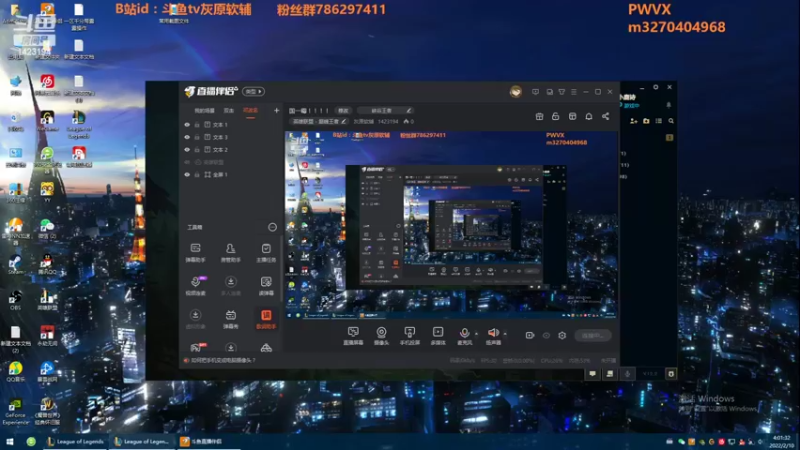Hide the 全屏 1 source with its eye icon
This screenshot has width=800, height=450.
pos(187,174)
